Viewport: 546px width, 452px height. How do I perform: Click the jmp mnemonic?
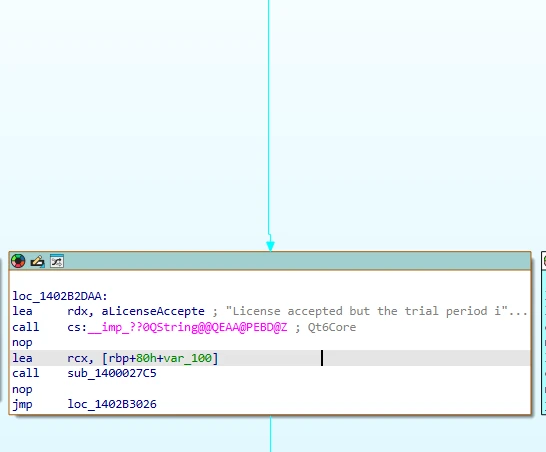click(x=22, y=404)
